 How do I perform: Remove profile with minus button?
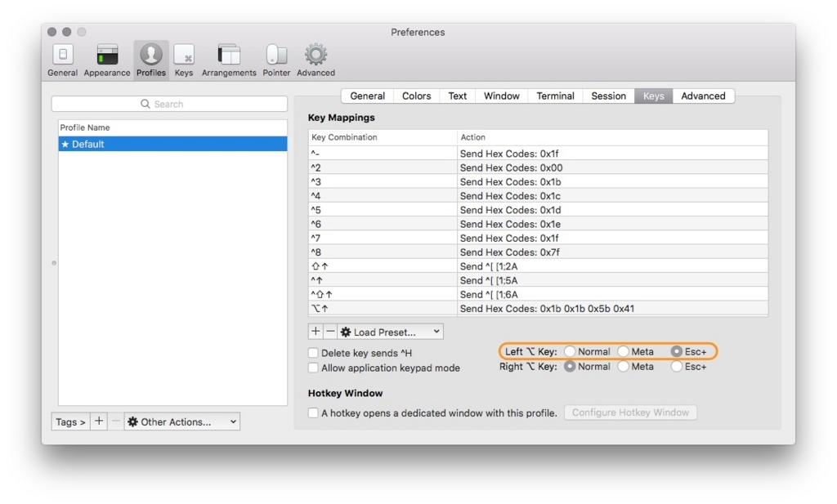[115, 421]
